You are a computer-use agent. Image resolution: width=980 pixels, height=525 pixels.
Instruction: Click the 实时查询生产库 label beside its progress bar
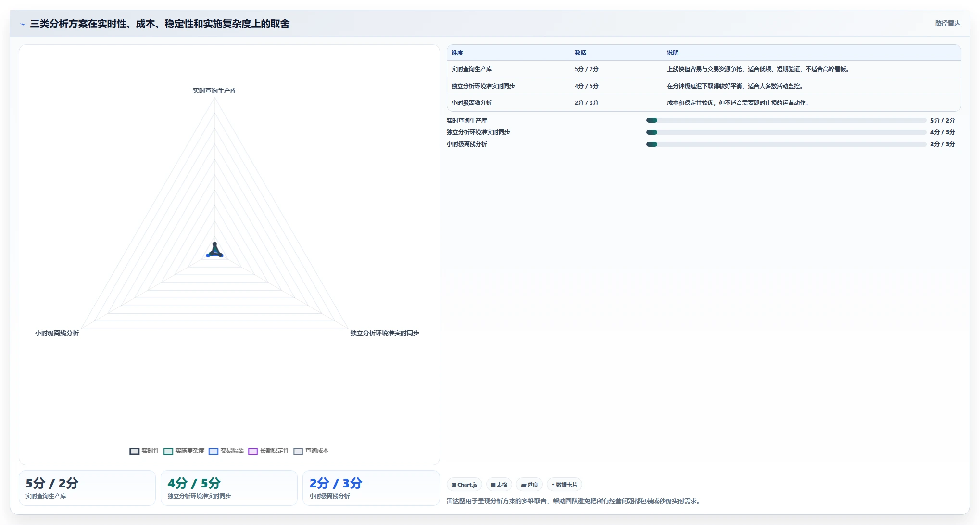coord(467,121)
